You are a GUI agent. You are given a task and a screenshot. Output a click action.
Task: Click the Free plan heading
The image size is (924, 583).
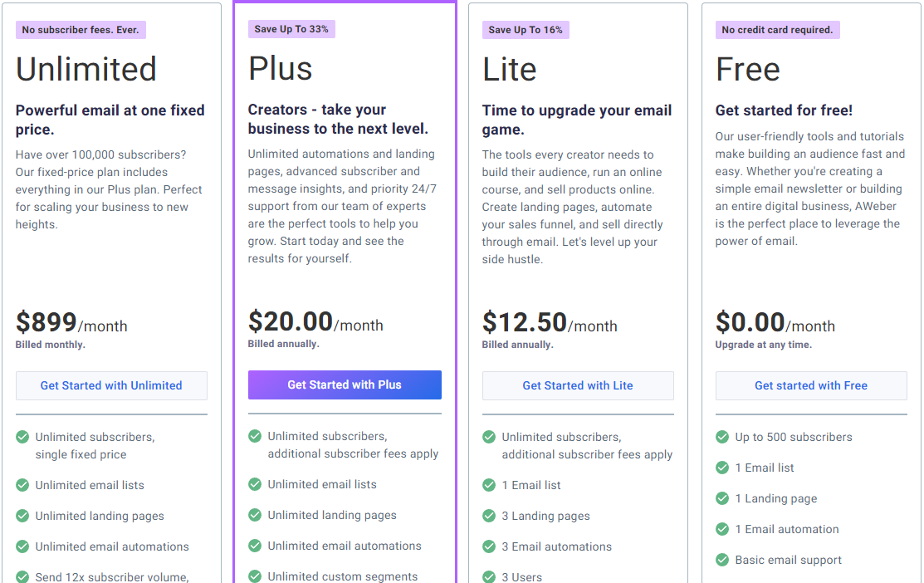pyautogui.click(x=748, y=69)
